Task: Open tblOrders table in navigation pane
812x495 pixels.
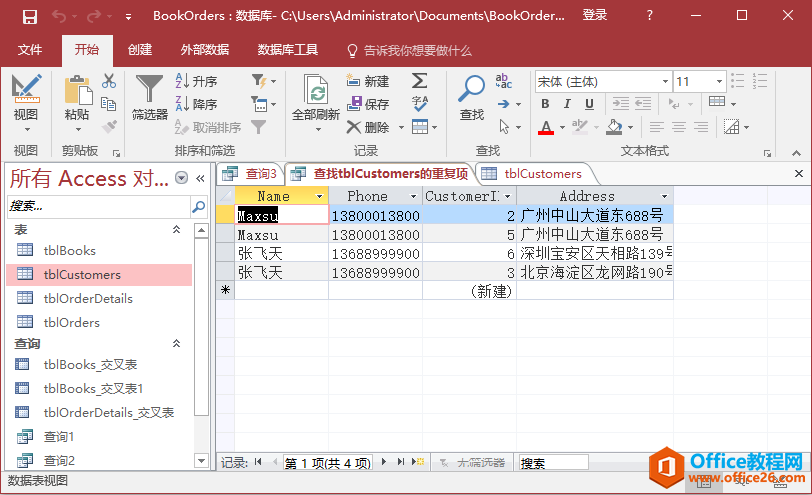Action: tap(72, 322)
